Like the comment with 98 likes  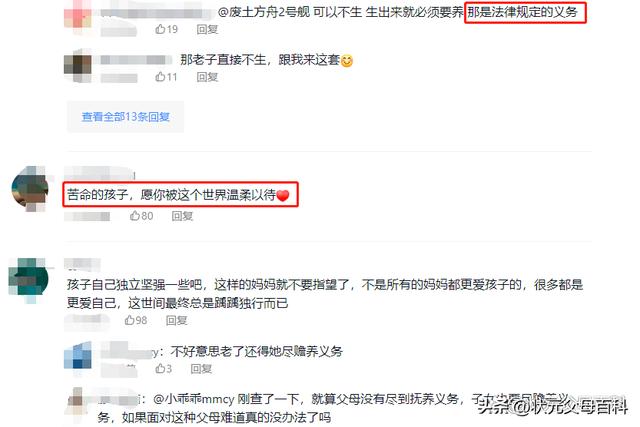[x=136, y=320]
